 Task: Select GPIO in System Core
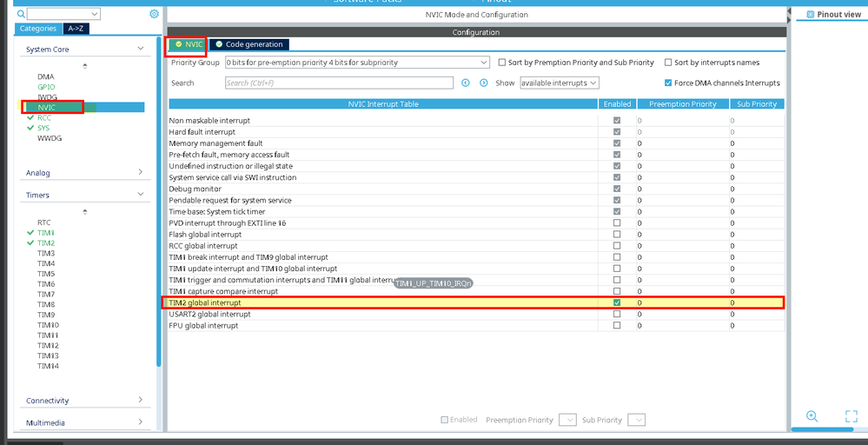coord(47,87)
